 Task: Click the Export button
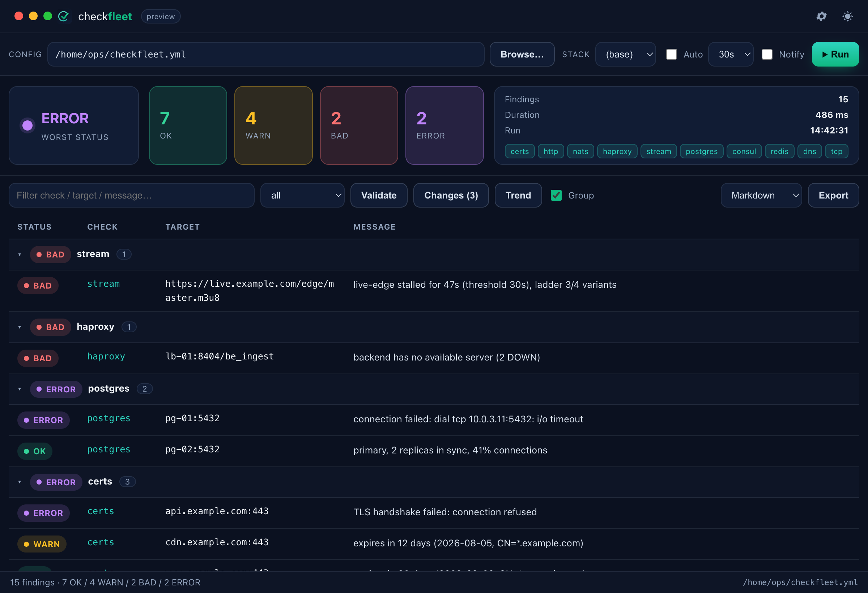coord(833,195)
